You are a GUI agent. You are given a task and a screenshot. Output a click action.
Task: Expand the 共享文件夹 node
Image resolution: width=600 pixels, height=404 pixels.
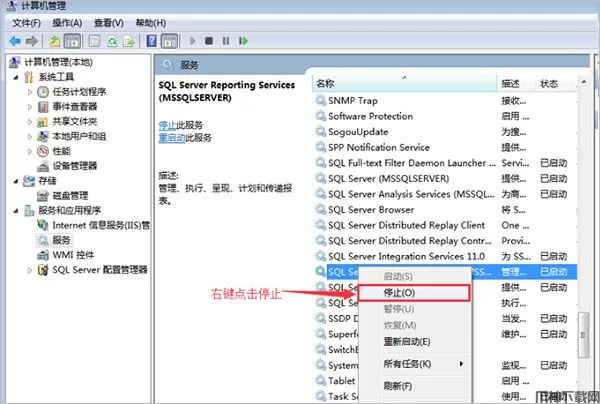point(29,122)
